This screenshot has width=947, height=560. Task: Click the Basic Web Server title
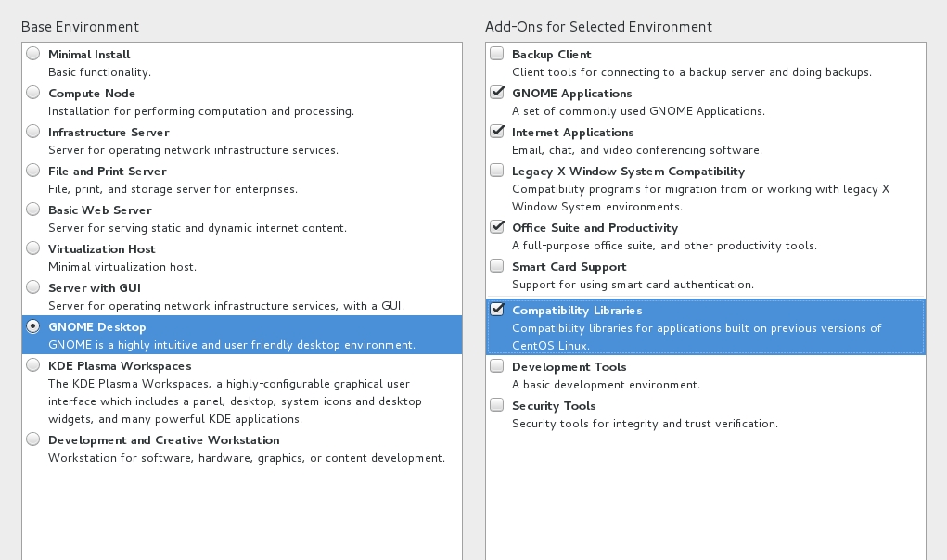pos(99,210)
